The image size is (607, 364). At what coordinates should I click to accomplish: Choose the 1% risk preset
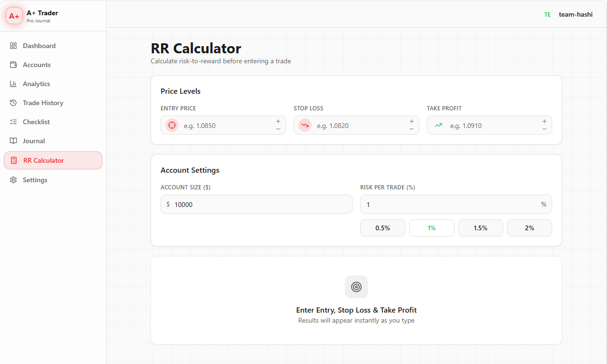[432, 228]
